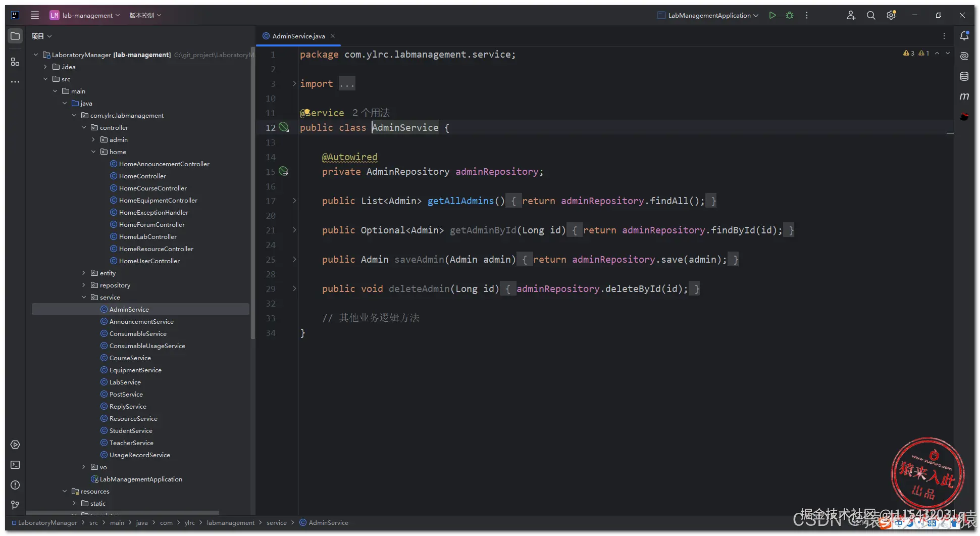Open the 版本控制 dropdown

(145, 15)
